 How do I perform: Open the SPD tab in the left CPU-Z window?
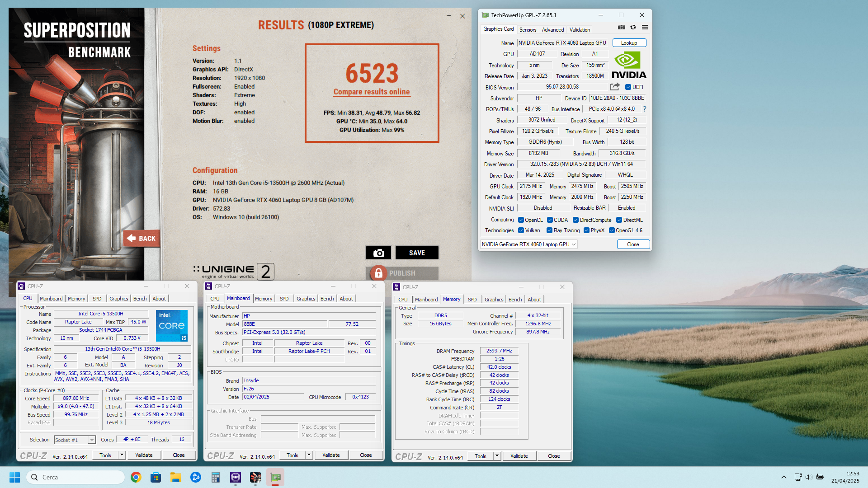point(97,299)
